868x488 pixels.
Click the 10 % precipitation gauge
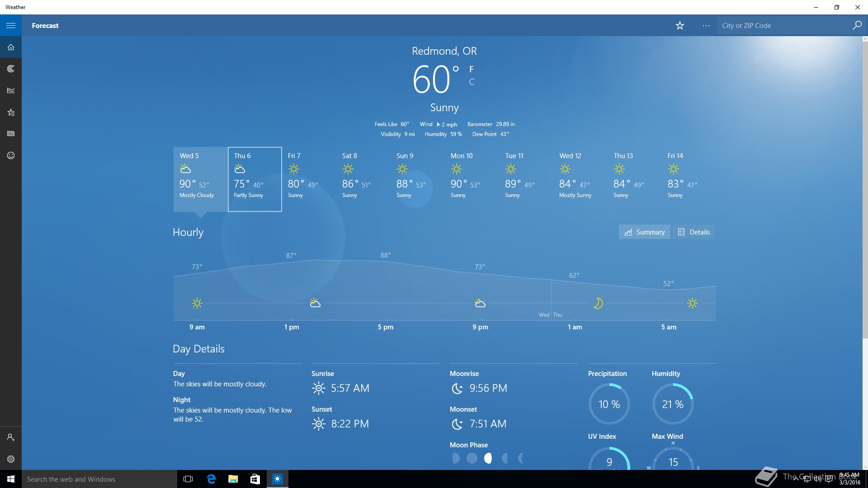(609, 404)
